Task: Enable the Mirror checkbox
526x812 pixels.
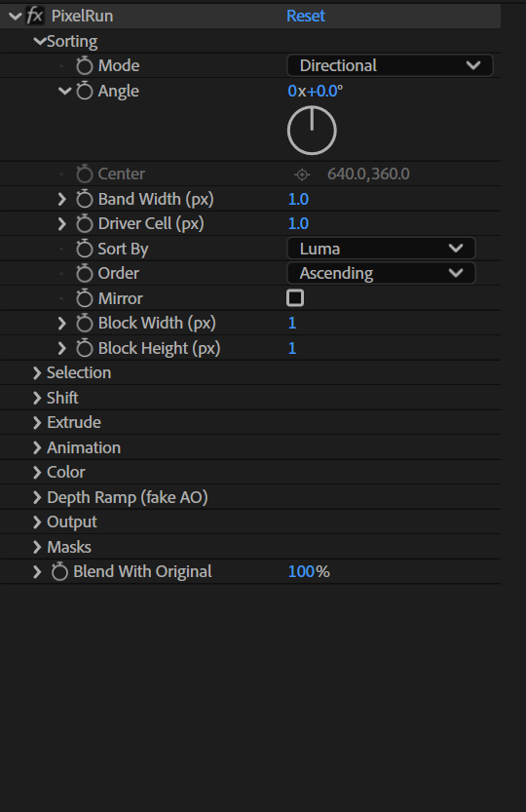Action: click(295, 297)
